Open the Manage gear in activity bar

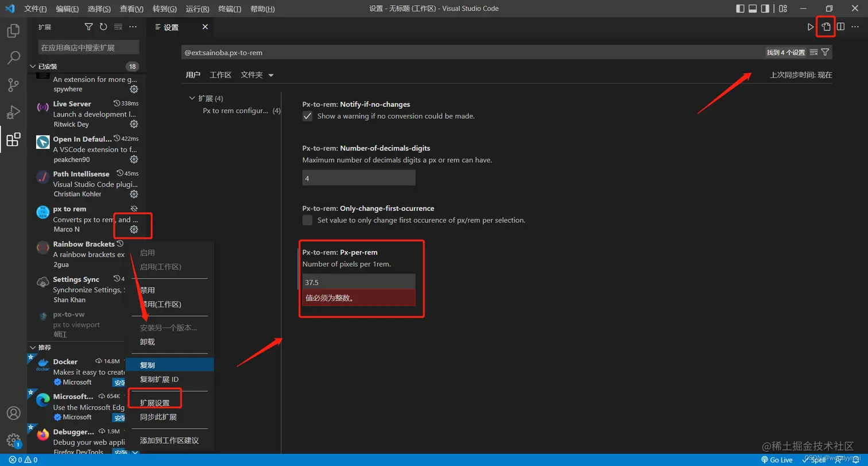click(x=13, y=440)
